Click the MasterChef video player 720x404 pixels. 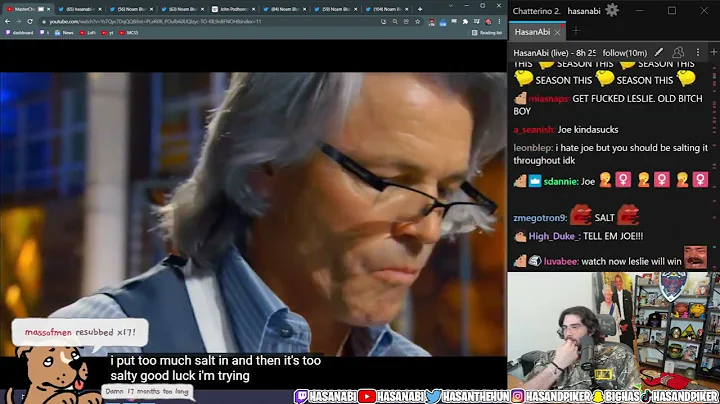click(x=253, y=214)
